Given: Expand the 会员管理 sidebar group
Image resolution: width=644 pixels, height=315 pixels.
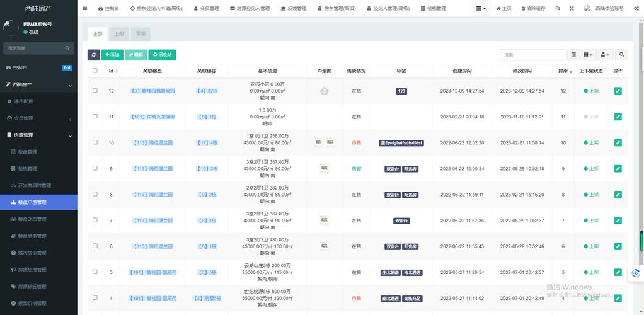Looking at the screenshot, I should pyautogui.click(x=38, y=118).
